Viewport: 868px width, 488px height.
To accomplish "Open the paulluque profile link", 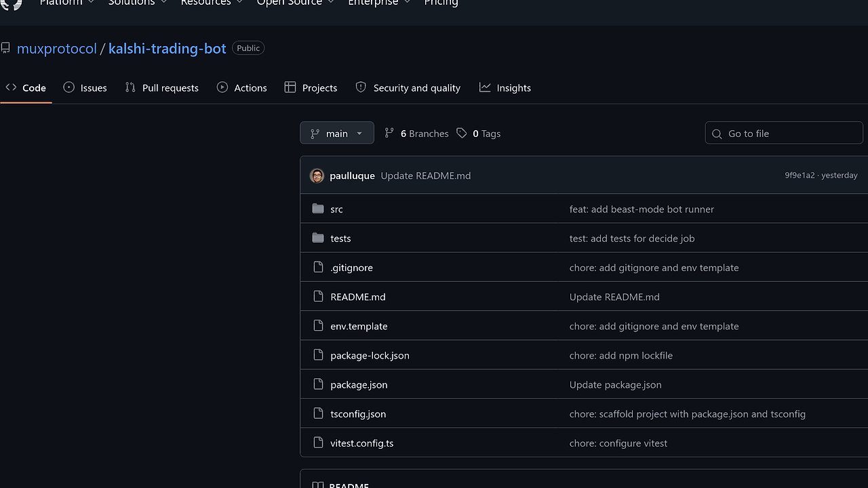I will click(x=352, y=176).
